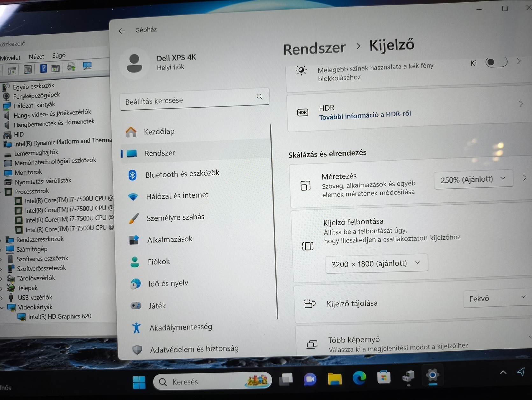532x400 pixels.
Task: Click the Adatvédelem és biztonság shield icon
Action: pyautogui.click(x=137, y=349)
